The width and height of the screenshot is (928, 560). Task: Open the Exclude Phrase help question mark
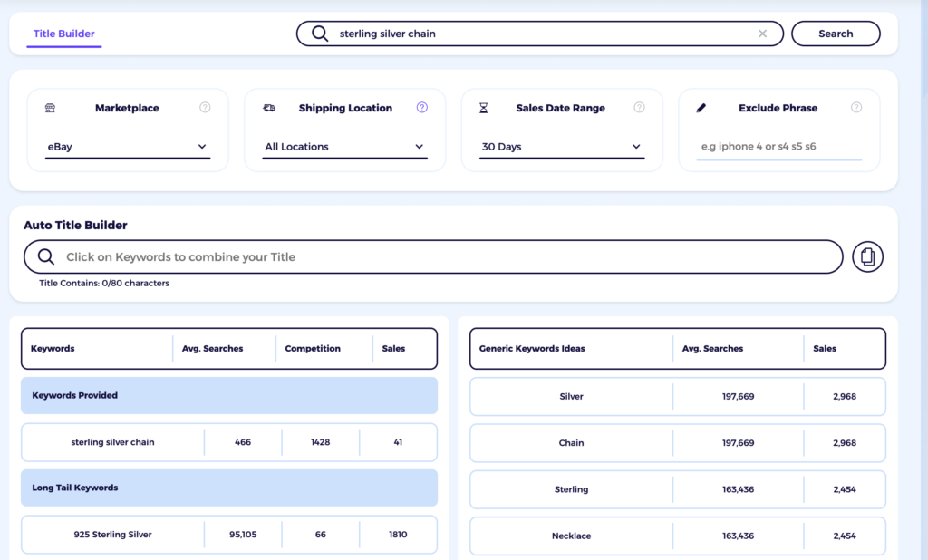pyautogui.click(x=856, y=107)
